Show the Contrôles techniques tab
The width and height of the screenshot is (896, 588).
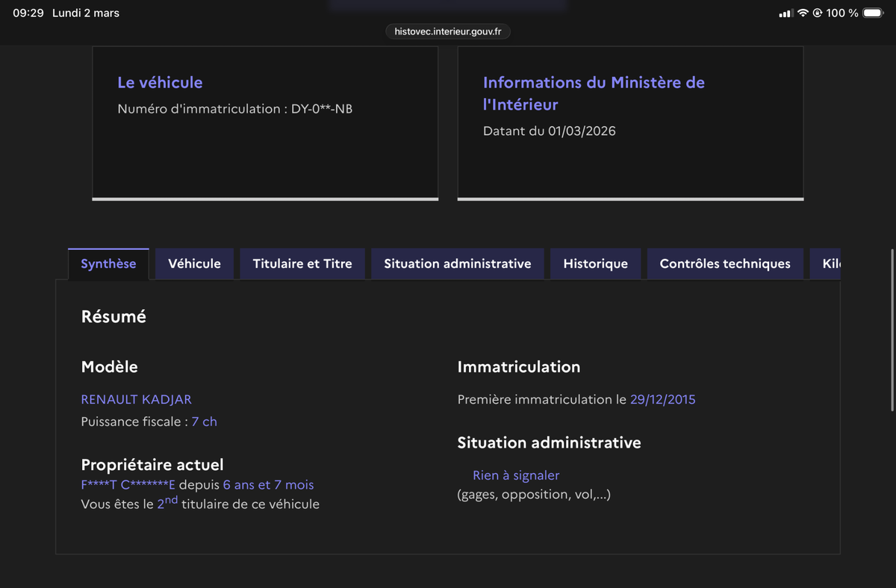(725, 264)
